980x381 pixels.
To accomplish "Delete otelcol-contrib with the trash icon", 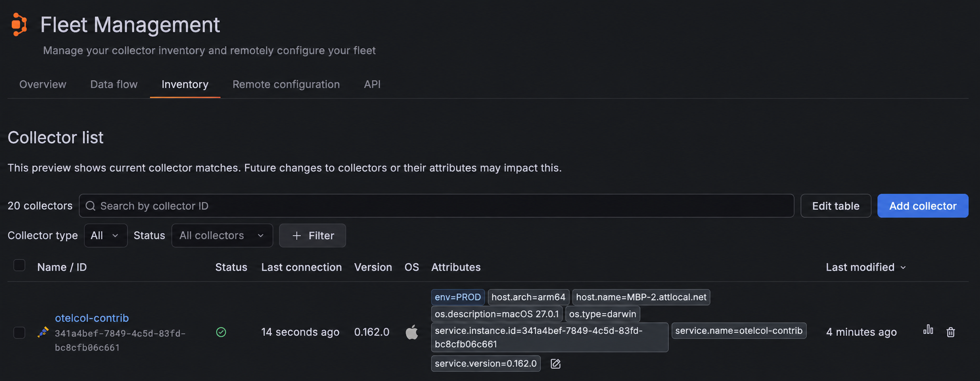I will click(x=950, y=332).
